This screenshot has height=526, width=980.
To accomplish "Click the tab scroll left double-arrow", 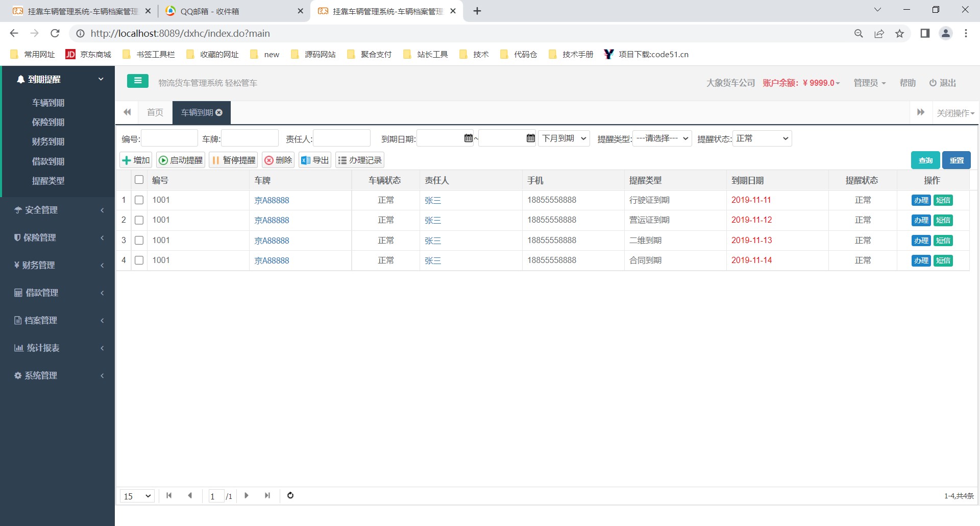I will point(127,112).
